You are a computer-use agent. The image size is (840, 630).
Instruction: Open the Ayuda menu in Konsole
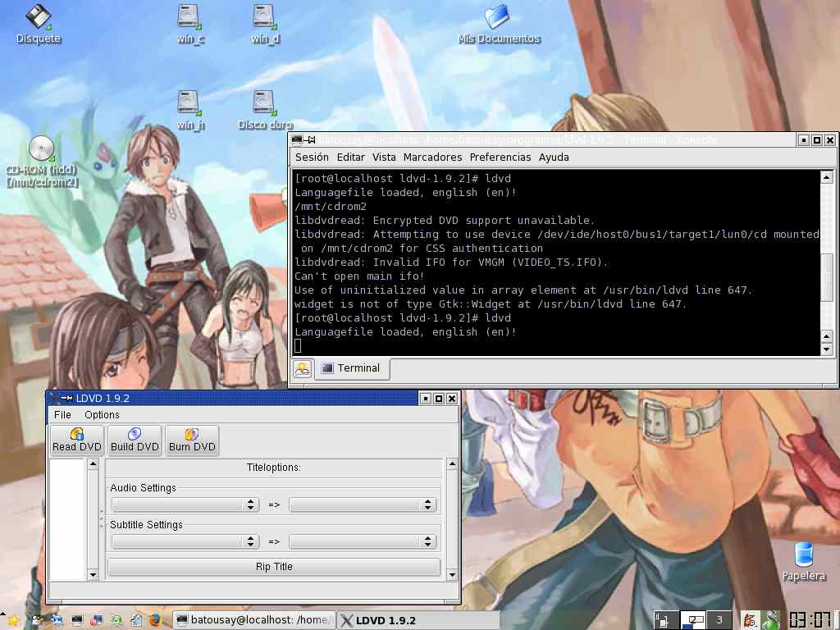(554, 157)
